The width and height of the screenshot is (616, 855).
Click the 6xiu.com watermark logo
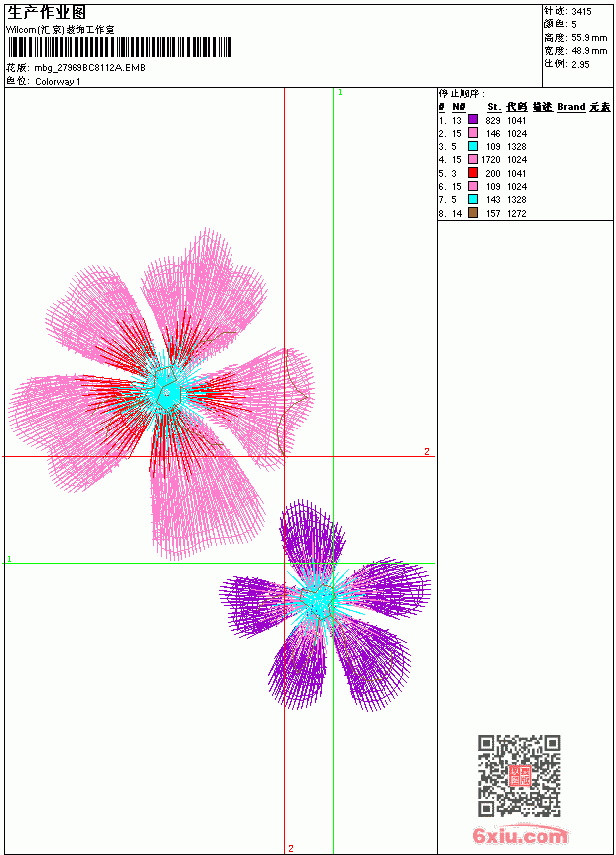coord(520,835)
